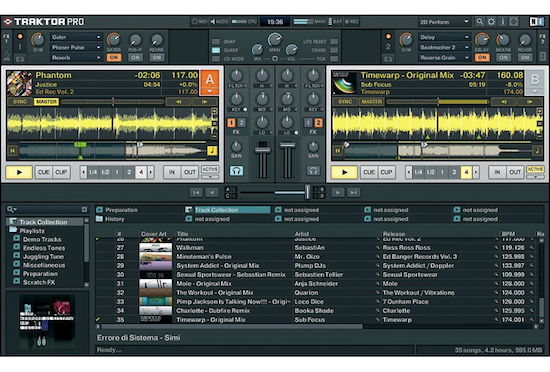Open the Gater effect dropdown

76,37
